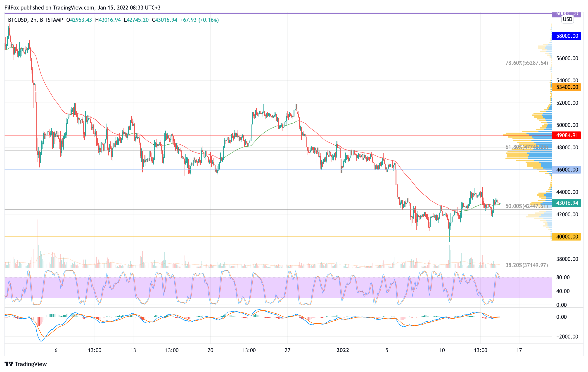This screenshot has width=588, height=372.
Task: Click the 50.00% Fibonacci level text
Action: point(526,206)
